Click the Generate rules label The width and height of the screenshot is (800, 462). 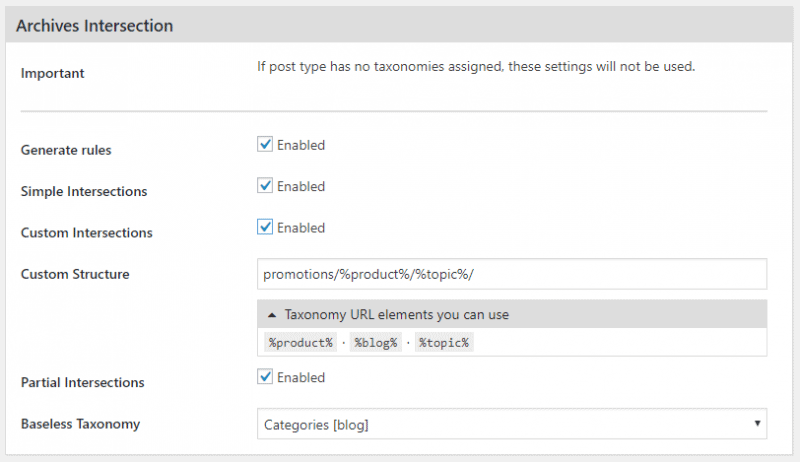(66, 150)
